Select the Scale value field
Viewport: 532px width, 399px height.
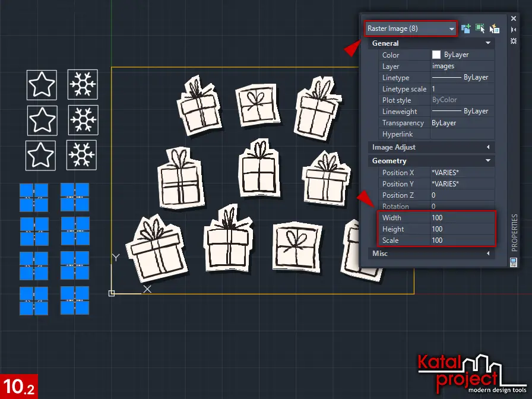462,240
